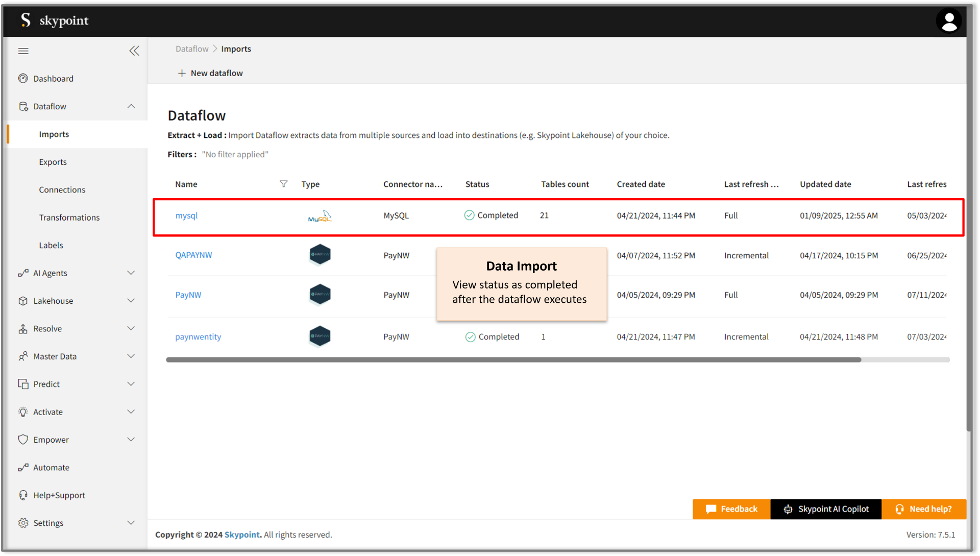The width and height of the screenshot is (980, 556).
Task: Open Skypoint AI Copilot
Action: pyautogui.click(x=825, y=509)
